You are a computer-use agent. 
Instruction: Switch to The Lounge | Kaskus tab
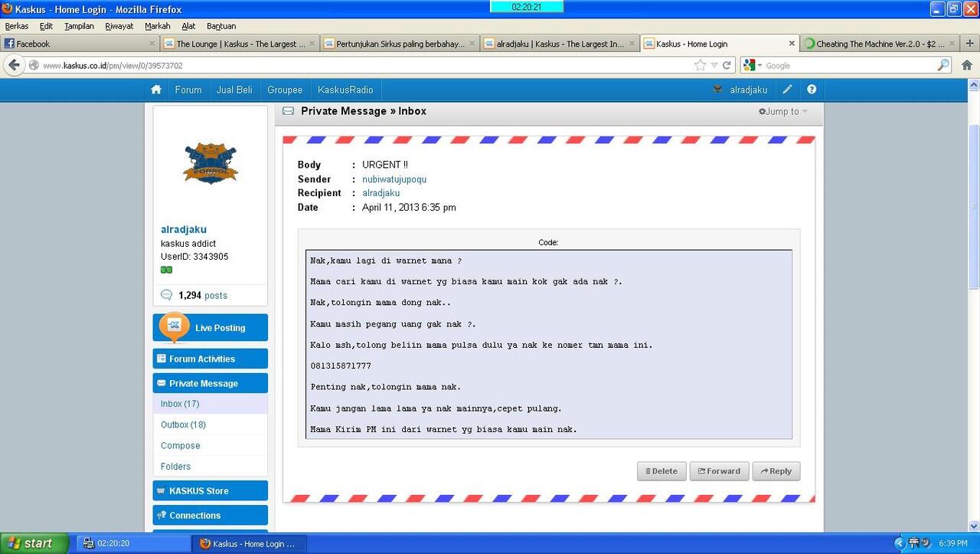point(240,44)
